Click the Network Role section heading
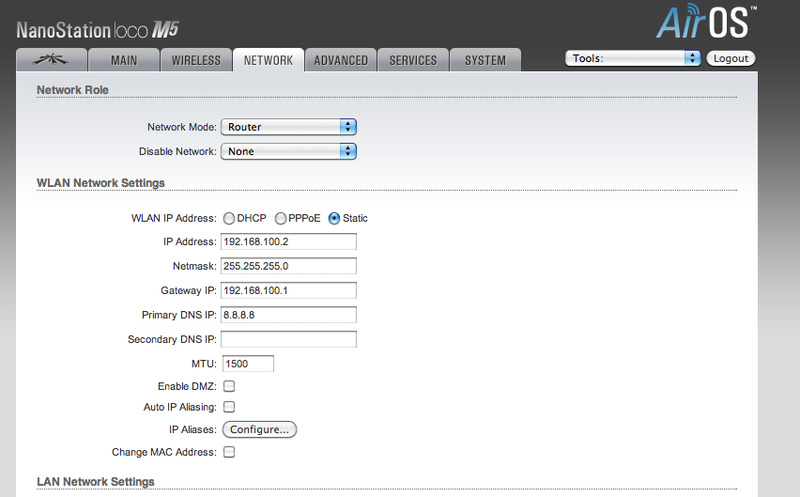This screenshot has width=800, height=497. tap(72, 90)
